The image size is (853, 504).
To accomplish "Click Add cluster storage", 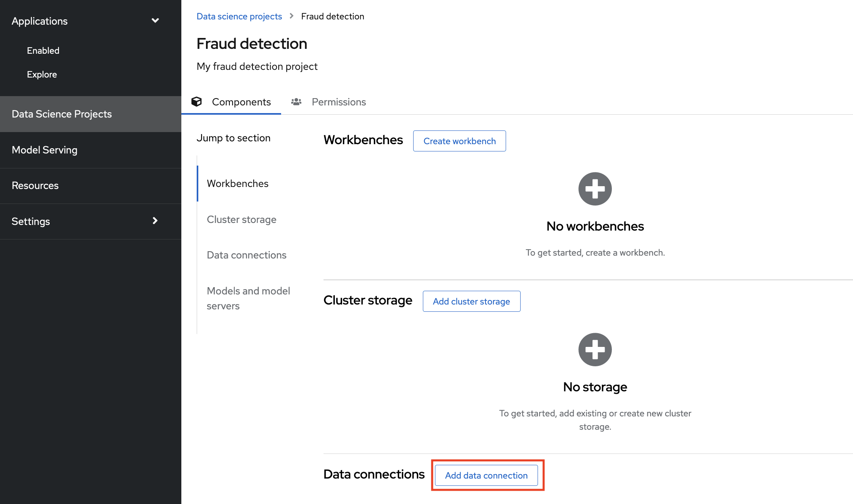I will [x=471, y=301].
